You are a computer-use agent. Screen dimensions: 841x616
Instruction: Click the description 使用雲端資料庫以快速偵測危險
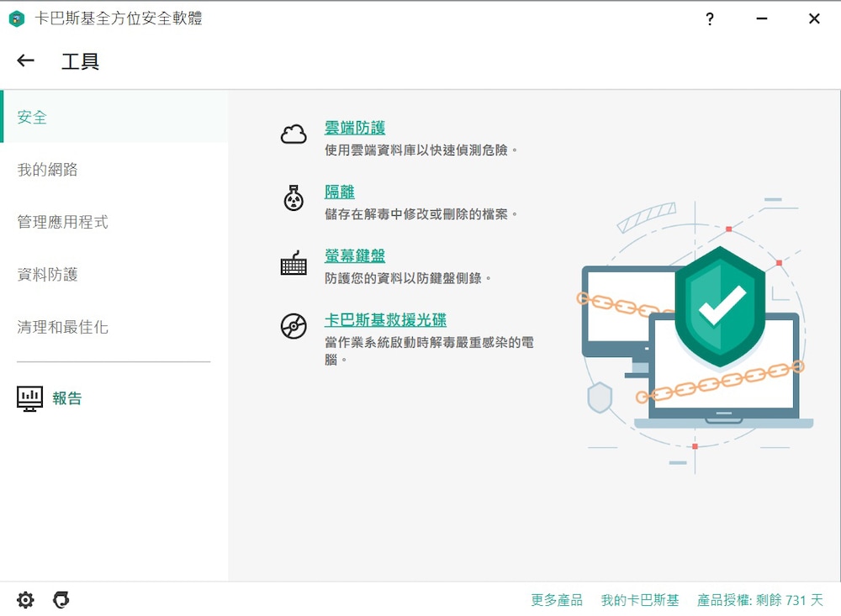[x=421, y=150]
